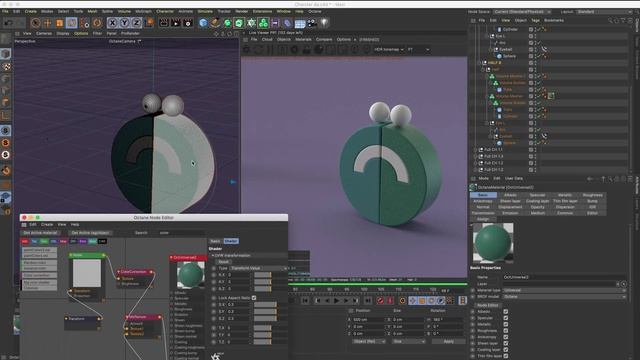640x360 pixels.
Task: Switch to the Albedo tab in material attributes
Action: [x=510, y=195]
